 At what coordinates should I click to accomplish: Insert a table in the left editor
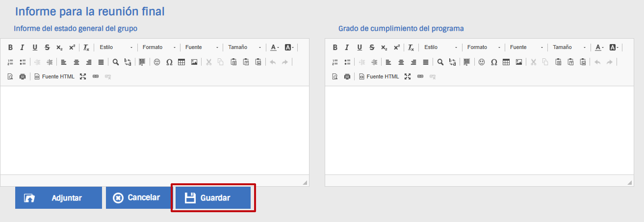181,62
